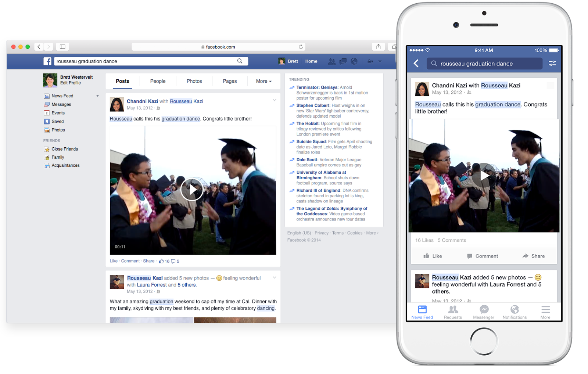Open Stephen Colbert trending topic
The width and height of the screenshot is (588, 374).
[313, 105]
